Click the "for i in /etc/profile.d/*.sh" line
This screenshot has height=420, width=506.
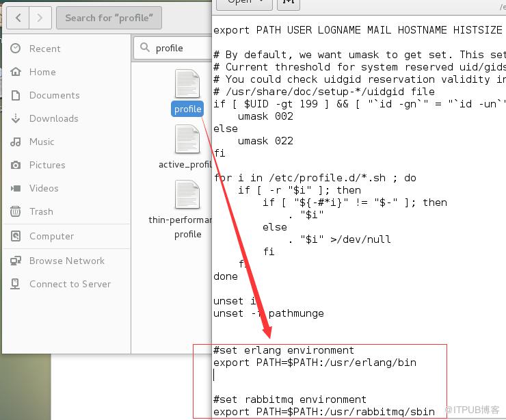coord(315,178)
